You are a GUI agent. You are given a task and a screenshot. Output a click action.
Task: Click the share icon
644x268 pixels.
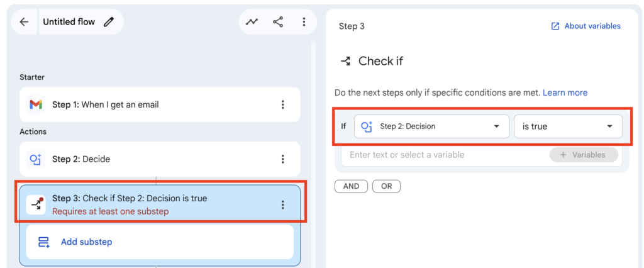point(278,22)
